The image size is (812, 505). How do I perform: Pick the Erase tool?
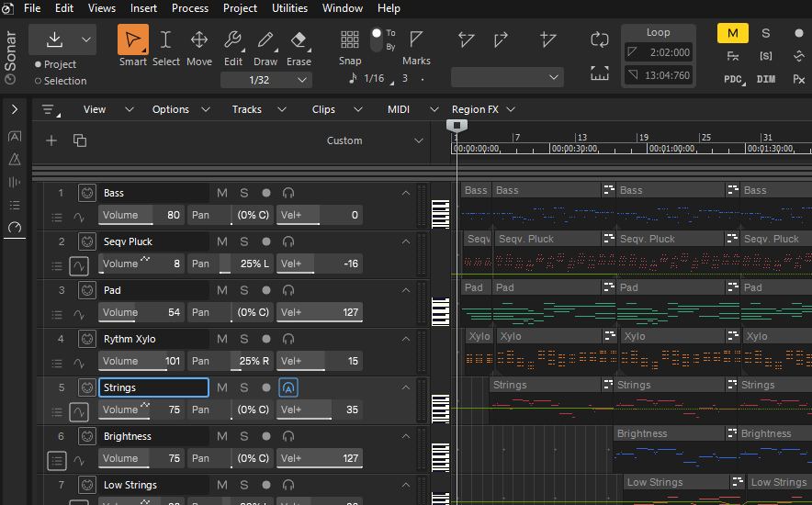299,40
